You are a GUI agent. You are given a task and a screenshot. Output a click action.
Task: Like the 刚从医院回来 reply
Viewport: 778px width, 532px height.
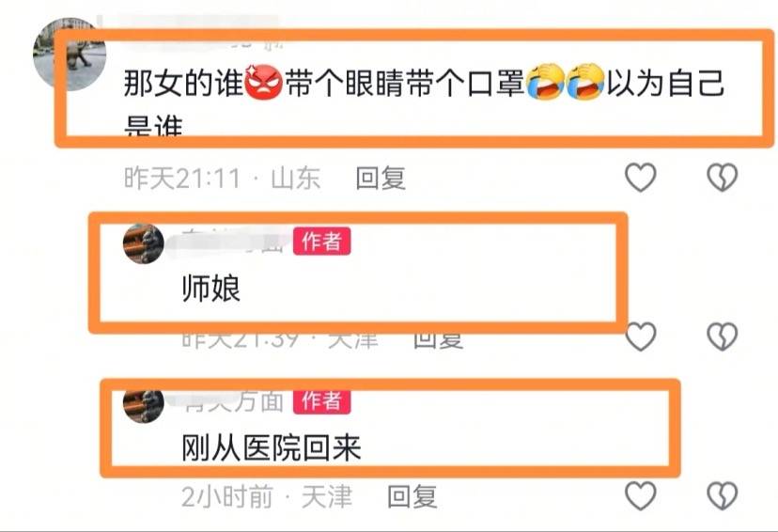641,495
